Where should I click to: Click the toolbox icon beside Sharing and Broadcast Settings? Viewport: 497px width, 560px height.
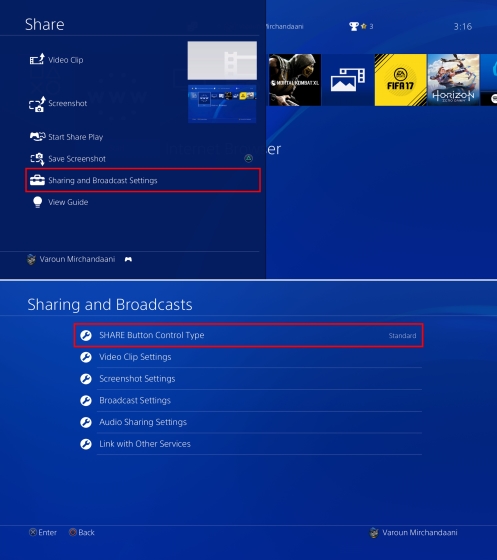coord(37,180)
